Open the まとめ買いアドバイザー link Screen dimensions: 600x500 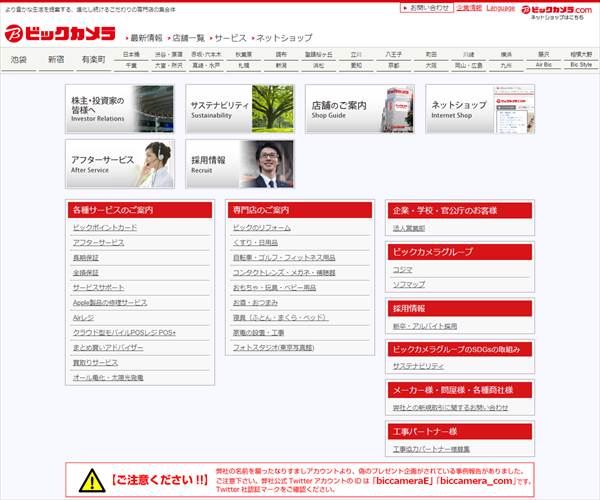(108, 347)
